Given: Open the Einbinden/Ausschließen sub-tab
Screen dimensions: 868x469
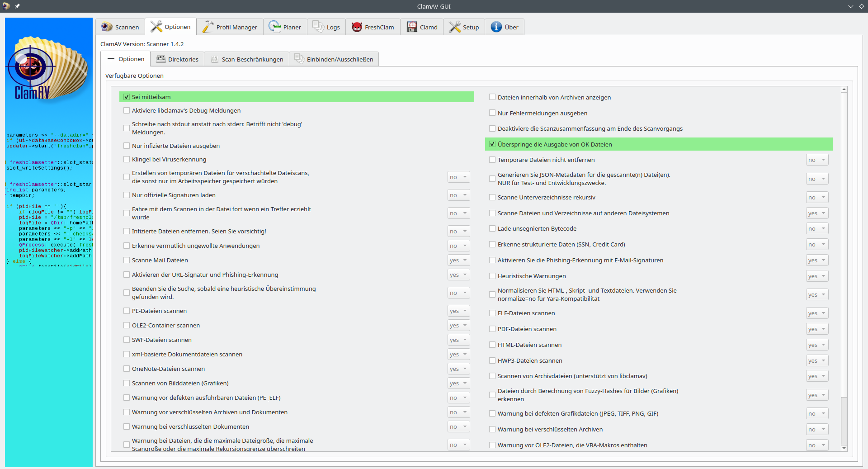Looking at the screenshot, I should [334, 59].
